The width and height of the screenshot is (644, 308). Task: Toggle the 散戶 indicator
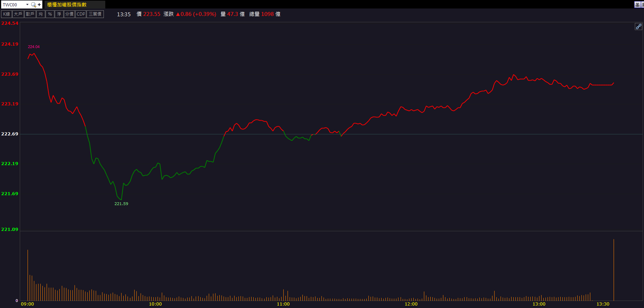pyautogui.click(x=30, y=14)
